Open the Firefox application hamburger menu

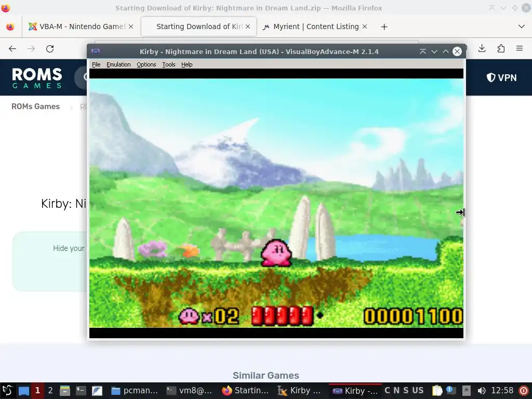pyautogui.click(x=520, y=48)
